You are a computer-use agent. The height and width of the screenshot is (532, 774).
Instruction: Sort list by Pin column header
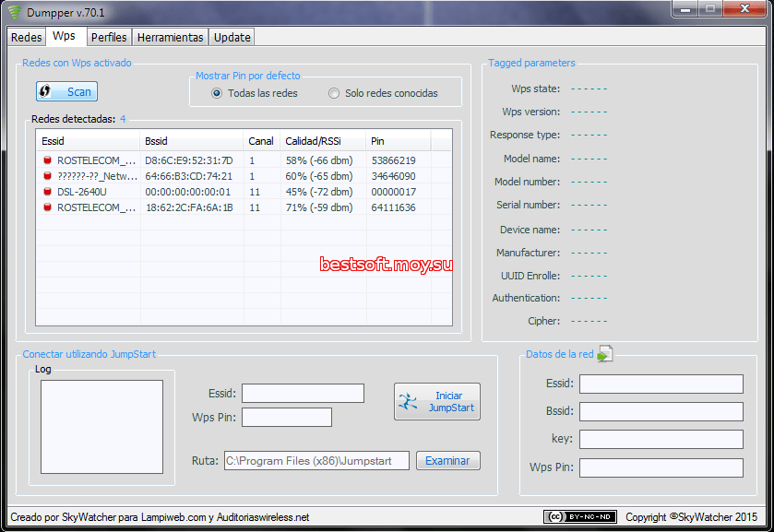399,141
